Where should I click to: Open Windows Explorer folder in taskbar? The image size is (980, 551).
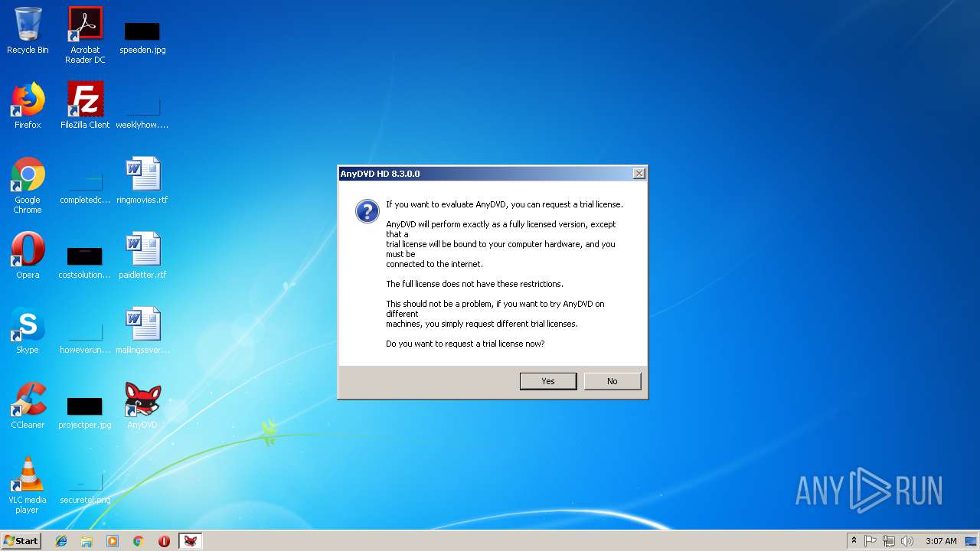(87, 541)
